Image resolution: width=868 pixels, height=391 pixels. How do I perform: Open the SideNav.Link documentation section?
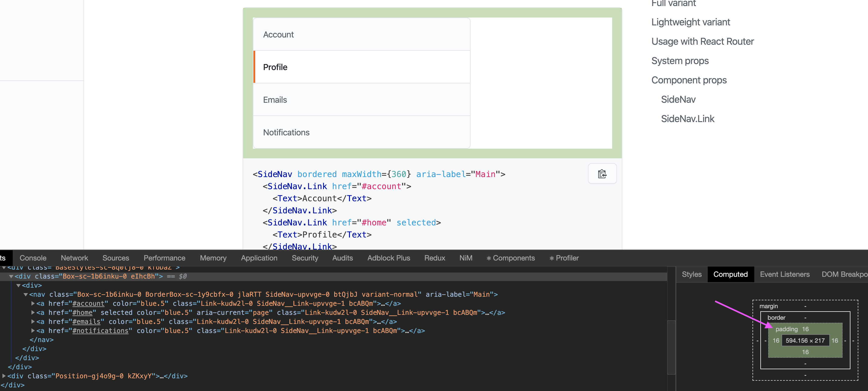pyautogui.click(x=687, y=118)
